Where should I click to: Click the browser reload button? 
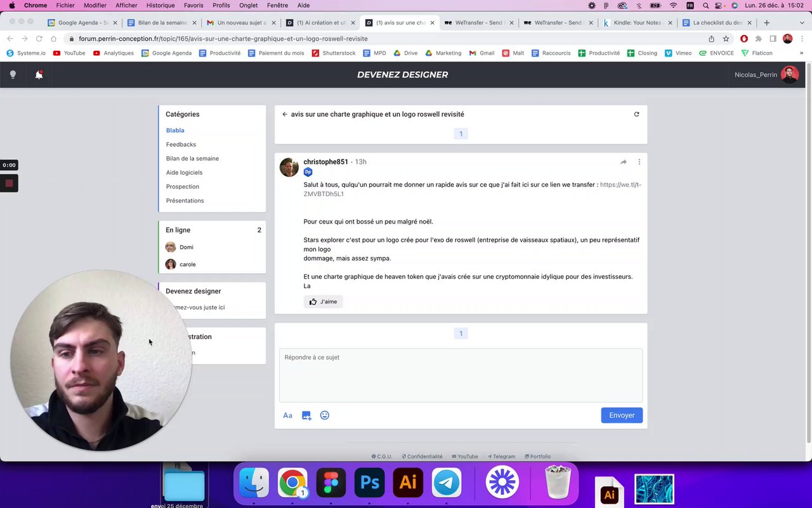39,39
